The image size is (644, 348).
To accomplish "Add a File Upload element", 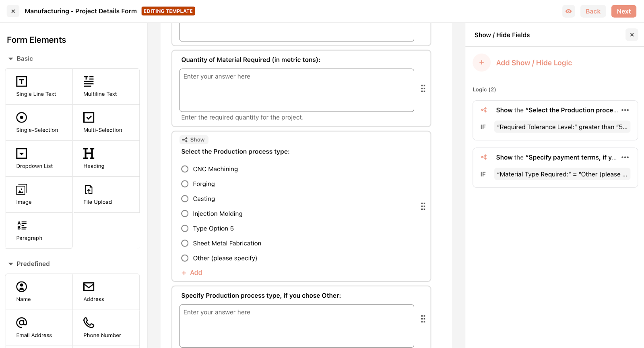I will click(x=106, y=195).
